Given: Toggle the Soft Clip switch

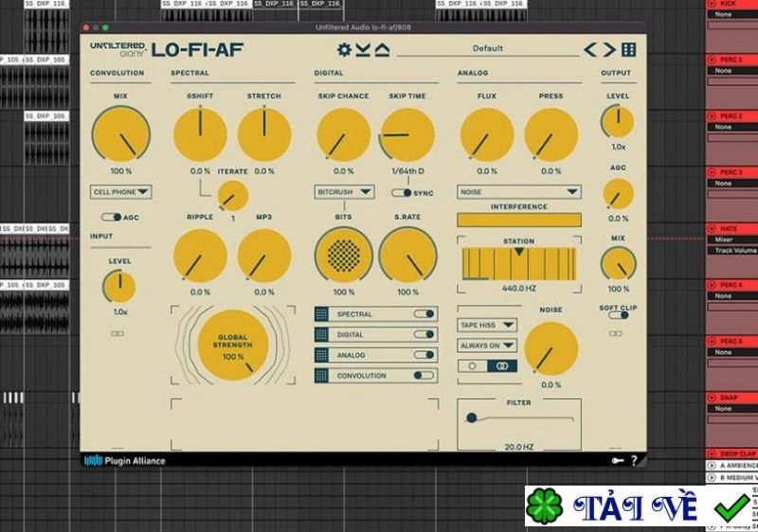Looking at the screenshot, I should (x=619, y=315).
